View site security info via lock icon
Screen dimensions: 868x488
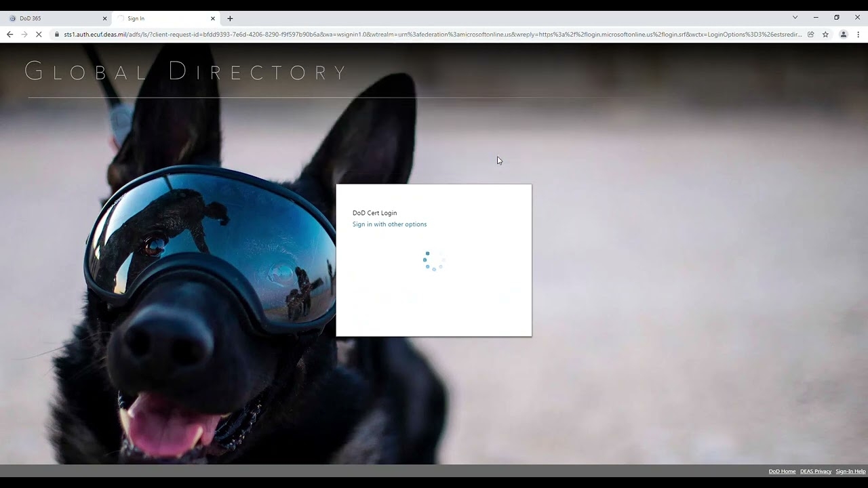pyautogui.click(x=57, y=35)
